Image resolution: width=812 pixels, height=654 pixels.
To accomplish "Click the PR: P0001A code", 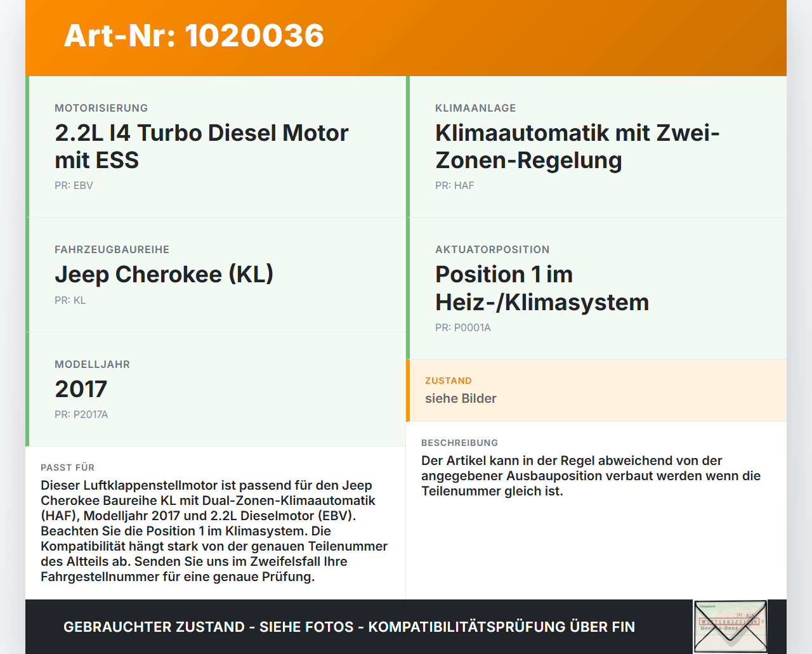I will point(463,327).
